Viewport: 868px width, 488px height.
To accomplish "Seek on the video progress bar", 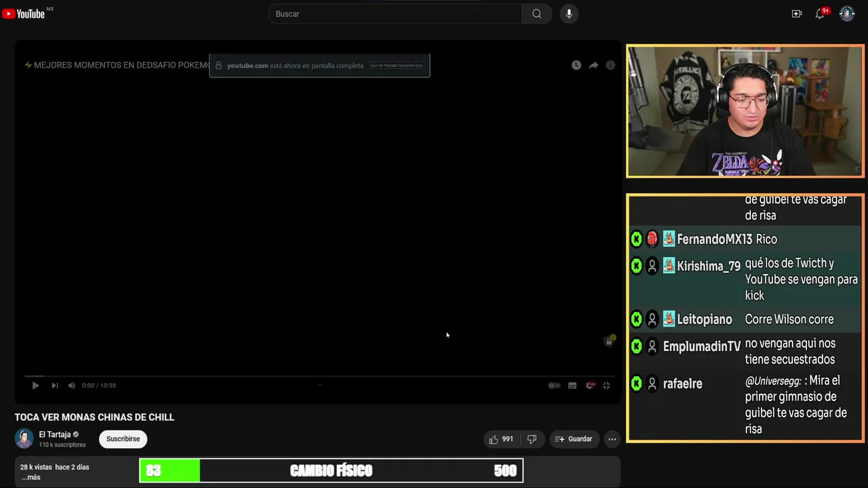I will 319,375.
